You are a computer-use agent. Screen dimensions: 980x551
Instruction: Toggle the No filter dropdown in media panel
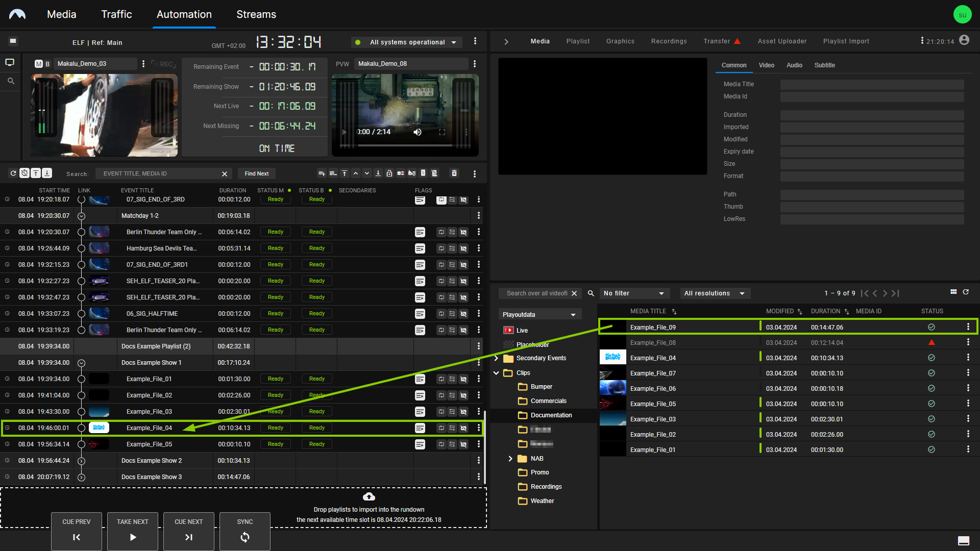tap(633, 293)
